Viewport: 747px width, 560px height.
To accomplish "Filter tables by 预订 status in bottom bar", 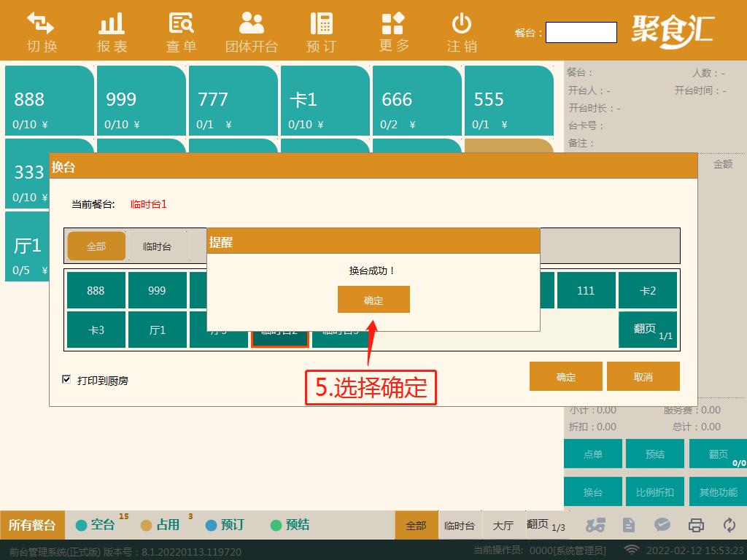I will coord(225,525).
